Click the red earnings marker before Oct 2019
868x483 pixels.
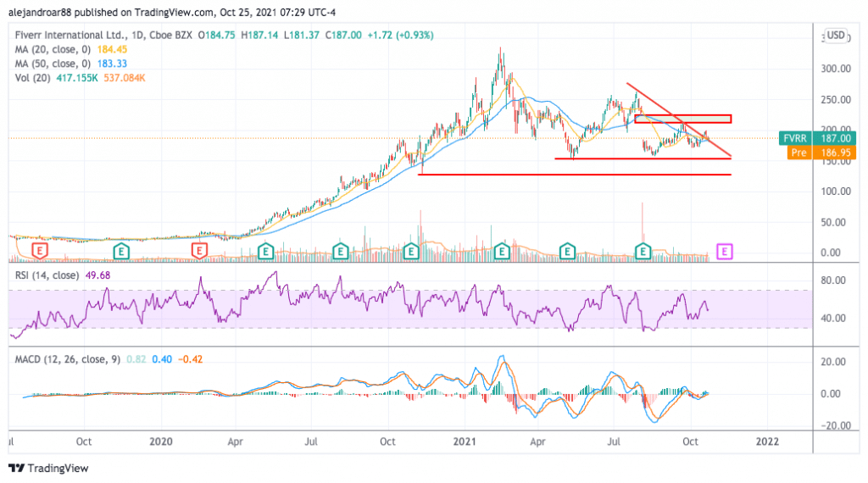tap(39, 251)
